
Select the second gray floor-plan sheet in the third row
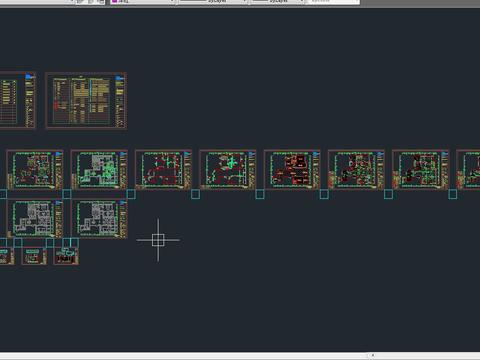99,219
